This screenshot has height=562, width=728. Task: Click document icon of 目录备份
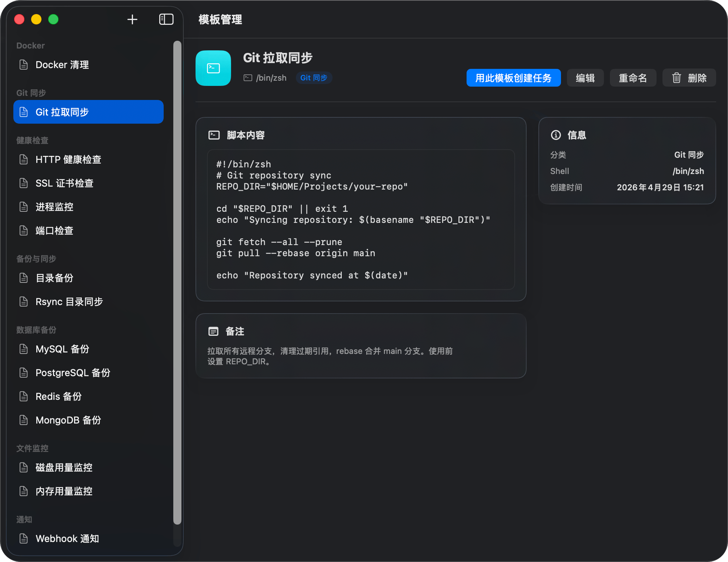coord(24,278)
